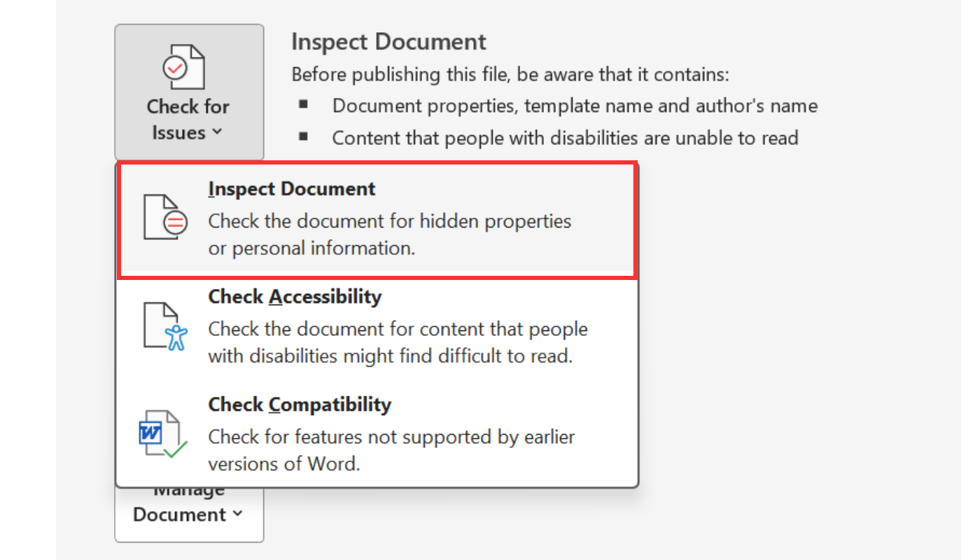Click the content people with disabilities cannot read line
Screen dimensions: 980x560
[565, 138]
